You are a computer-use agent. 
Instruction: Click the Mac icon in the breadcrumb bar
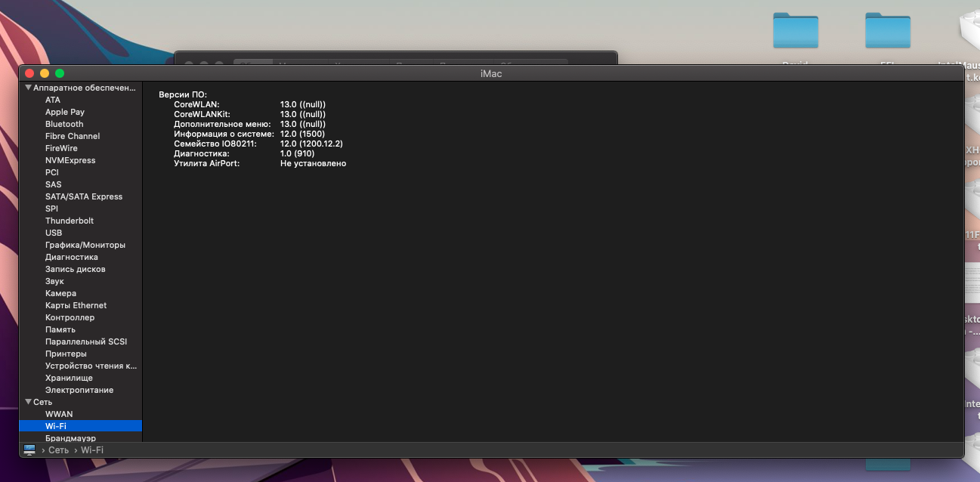click(29, 450)
